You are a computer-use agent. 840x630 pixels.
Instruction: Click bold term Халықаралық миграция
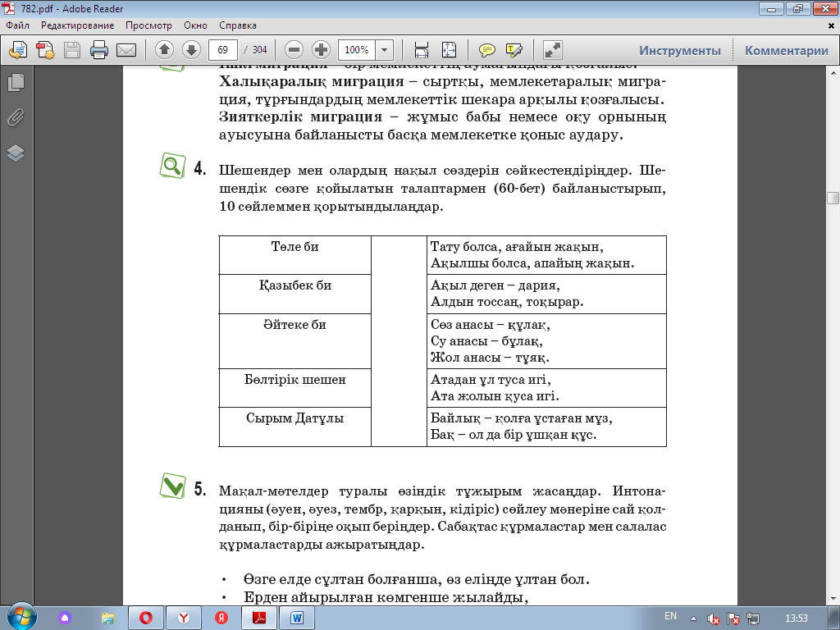coord(311,81)
